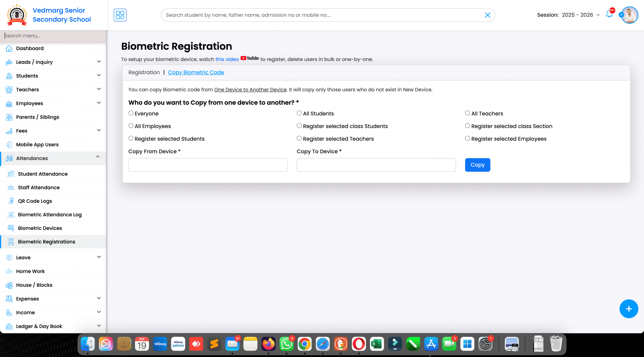Image resolution: width=644 pixels, height=357 pixels.
Task: Open the Session 2025 - 2026 dropdown
Action: click(x=581, y=15)
